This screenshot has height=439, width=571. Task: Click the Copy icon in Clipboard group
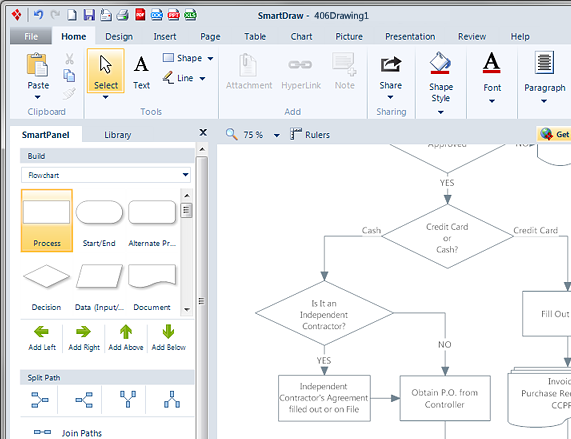coord(69,76)
